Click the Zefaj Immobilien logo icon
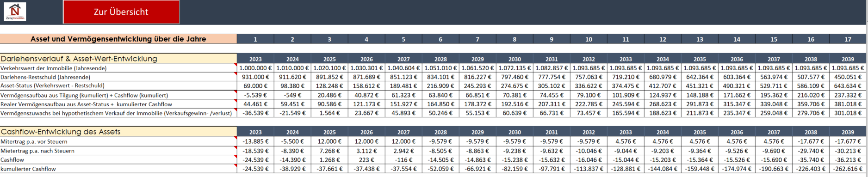 [15, 12]
